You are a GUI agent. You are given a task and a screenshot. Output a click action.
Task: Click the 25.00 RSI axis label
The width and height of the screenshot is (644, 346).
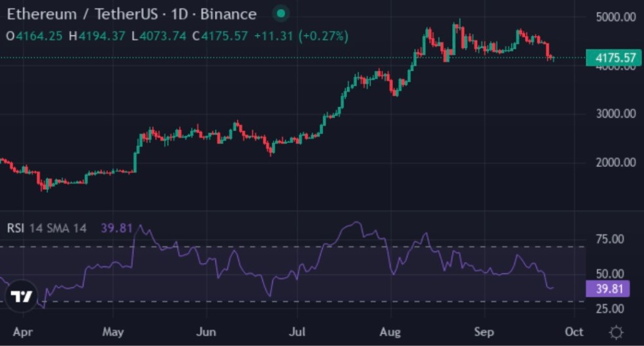pos(610,308)
